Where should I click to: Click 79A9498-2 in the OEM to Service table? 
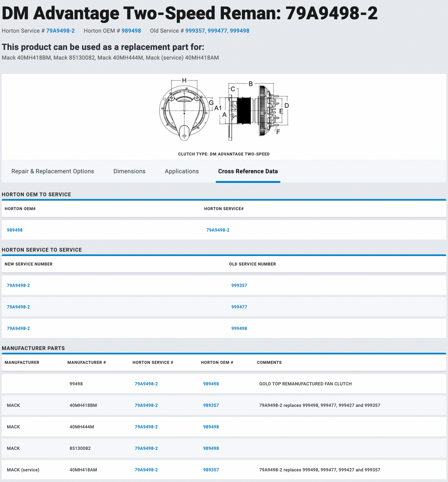point(218,230)
